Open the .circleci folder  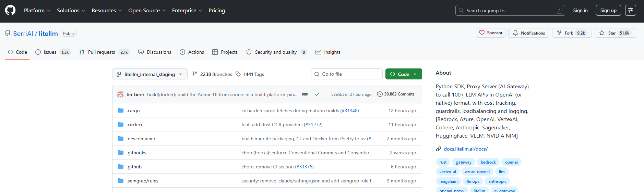(x=134, y=125)
